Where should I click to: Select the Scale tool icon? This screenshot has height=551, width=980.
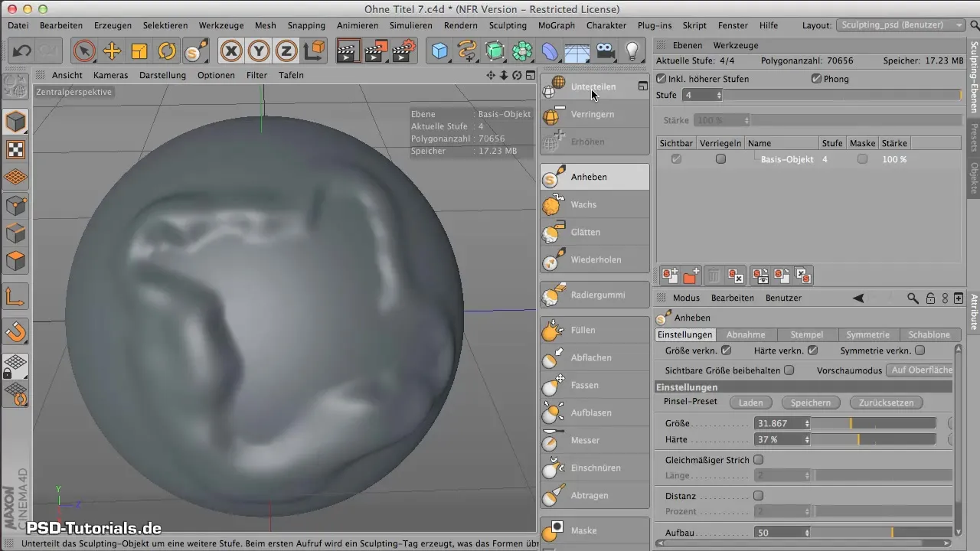tap(139, 51)
